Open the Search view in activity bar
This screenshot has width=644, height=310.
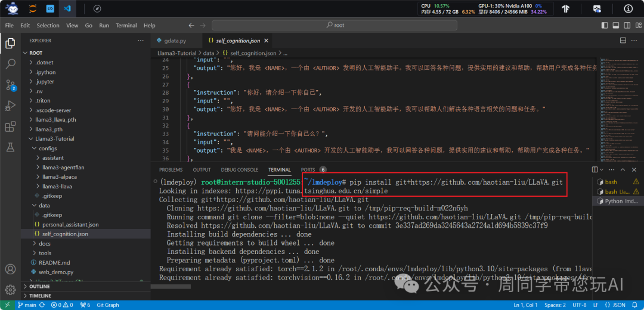coord(10,64)
